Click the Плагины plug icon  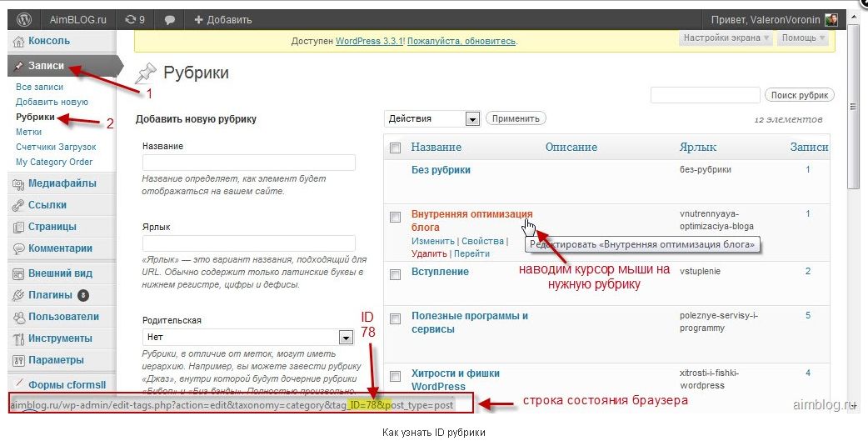18,295
